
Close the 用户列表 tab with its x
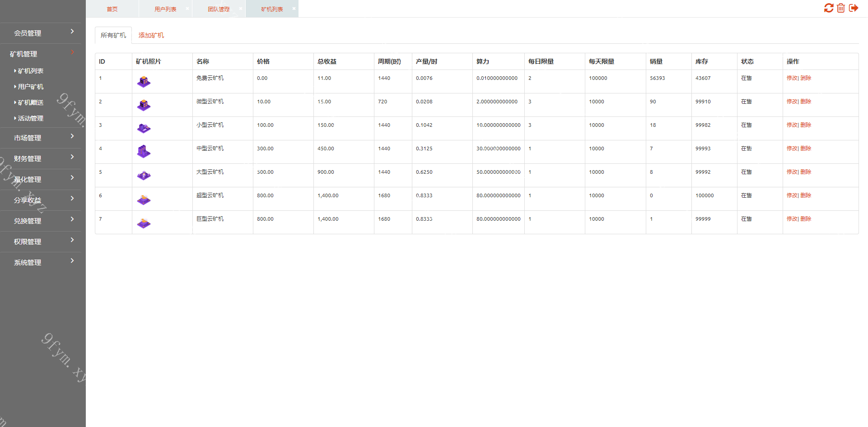point(187,9)
